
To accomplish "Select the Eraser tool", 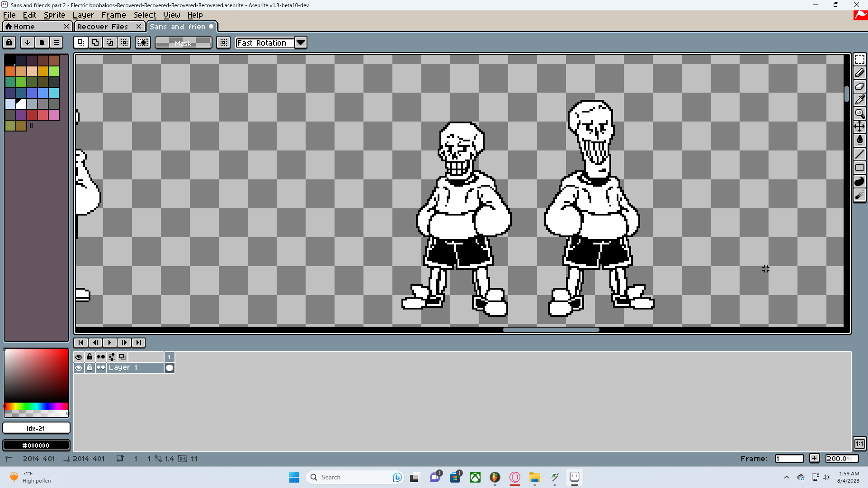I will coord(859,86).
